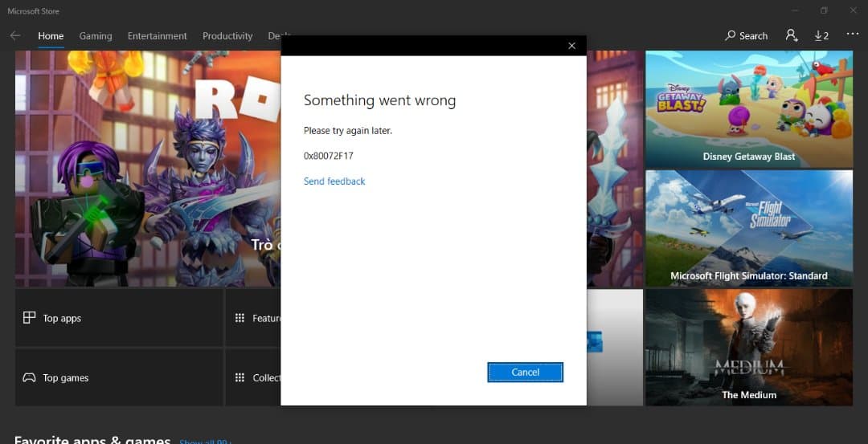Screen dimensions: 868x444
Task: Close the Microsoft Store window
Action: (853, 10)
